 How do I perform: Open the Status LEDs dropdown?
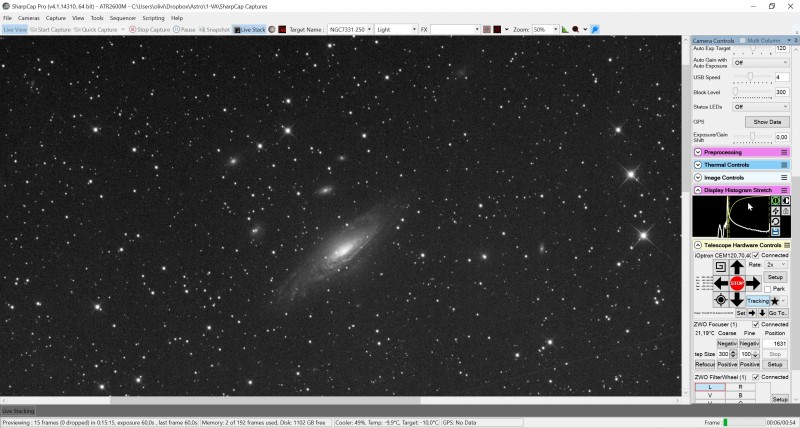761,107
